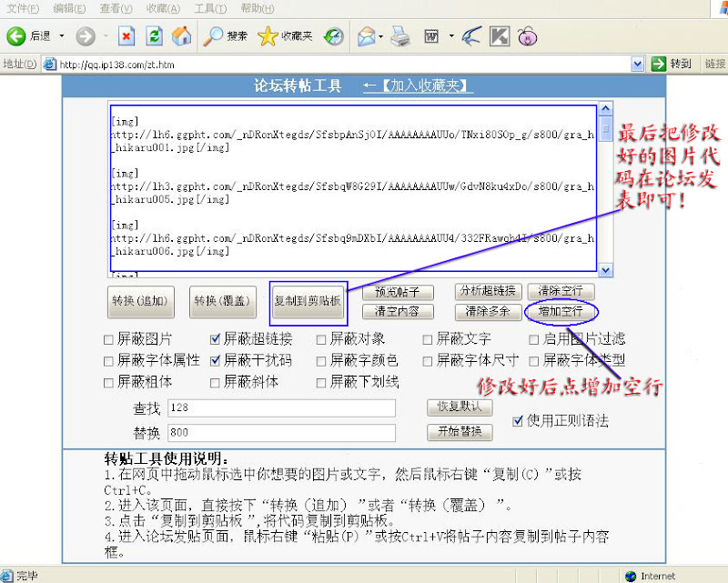The width and height of the screenshot is (728, 583).
Task: Toggle the 屏蔽字颜色 checkbox
Action: [x=321, y=361]
